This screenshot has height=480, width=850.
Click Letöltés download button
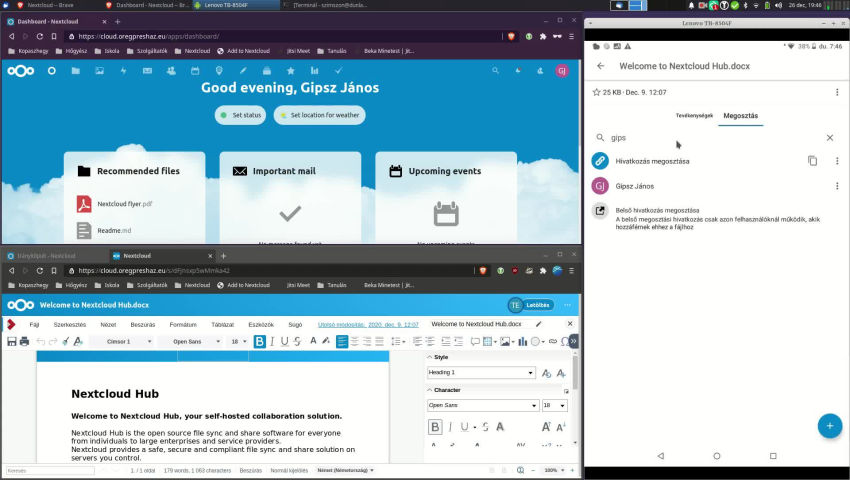[x=538, y=305]
